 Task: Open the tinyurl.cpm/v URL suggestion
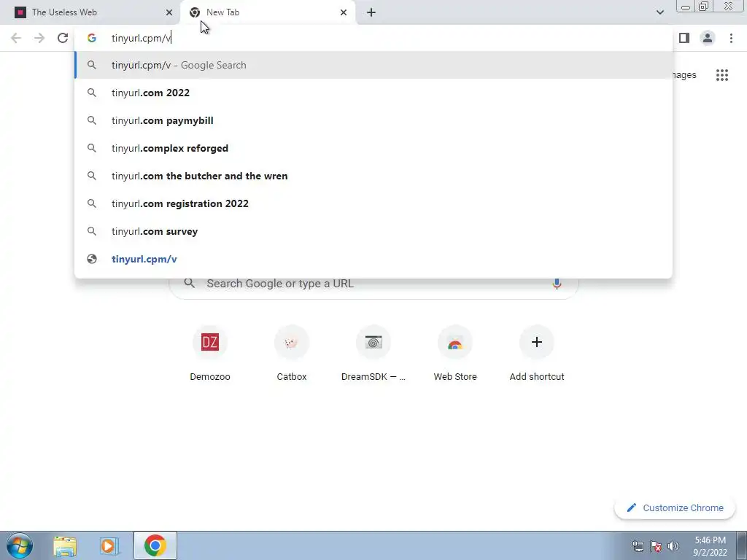tap(373, 259)
